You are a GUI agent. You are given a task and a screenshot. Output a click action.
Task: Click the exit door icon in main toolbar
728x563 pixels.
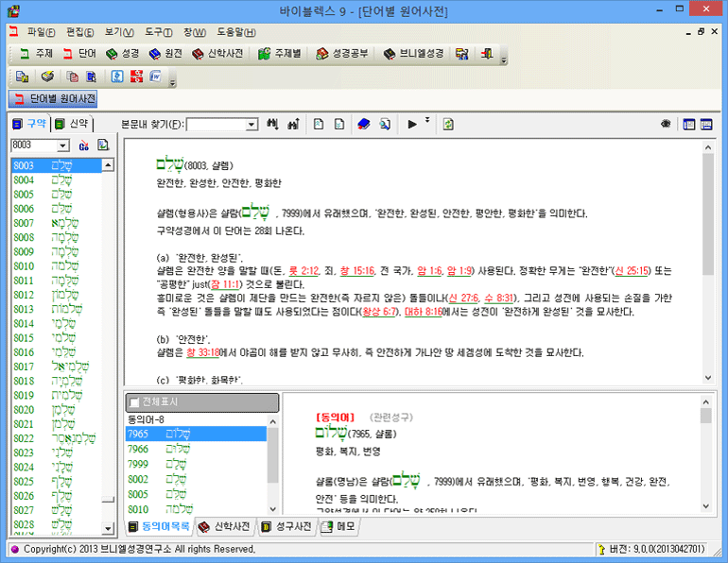(487, 54)
